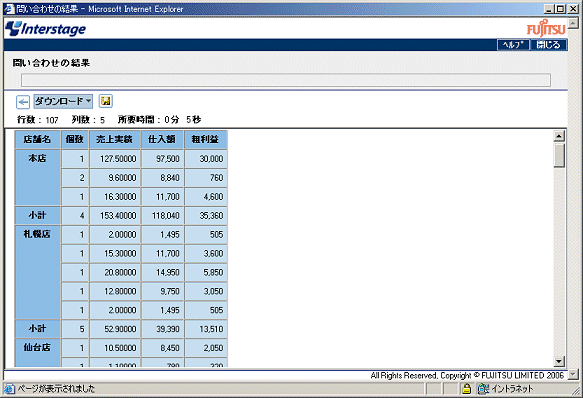Viewport: 583px width, 398px height.
Task: Click the 店舗名 column header
Action: 37,139
